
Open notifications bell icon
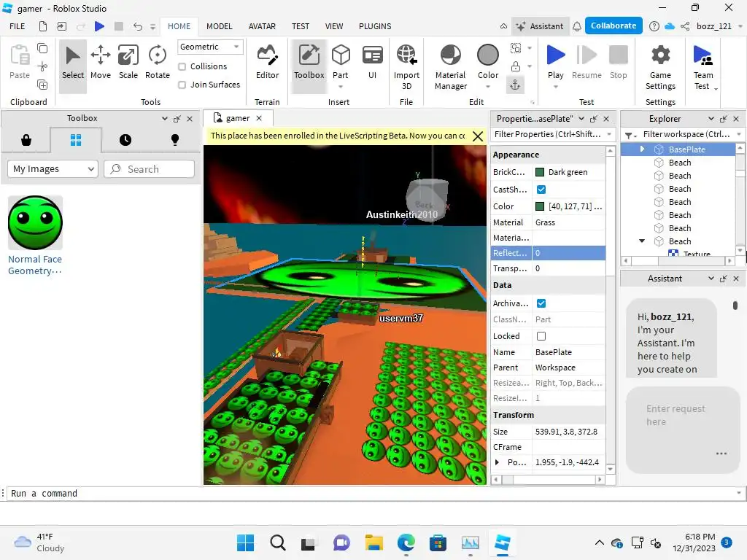tap(576, 26)
